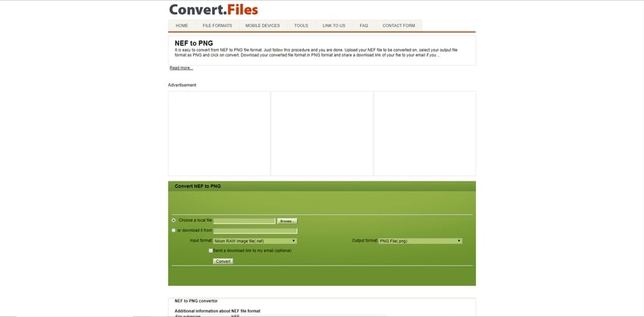Open LINK TO US page

pos(333,26)
